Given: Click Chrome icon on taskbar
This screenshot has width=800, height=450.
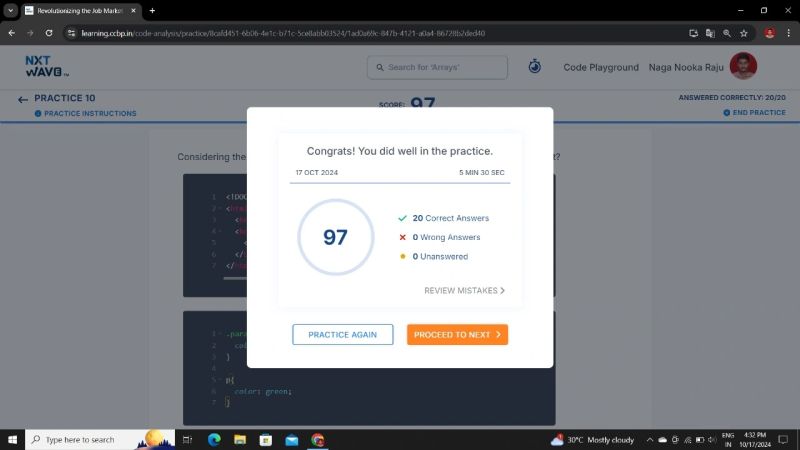Looking at the screenshot, I should click(x=317, y=439).
